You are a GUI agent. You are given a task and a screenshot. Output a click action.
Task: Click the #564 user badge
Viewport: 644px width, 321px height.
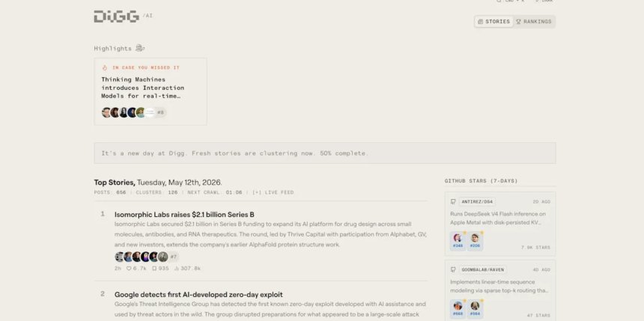[x=475, y=309]
